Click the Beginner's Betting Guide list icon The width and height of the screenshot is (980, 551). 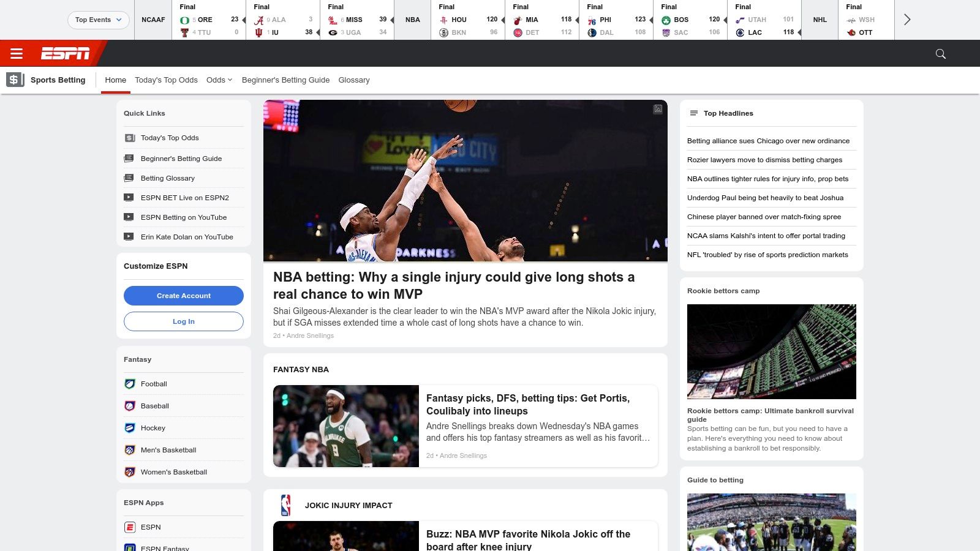pos(129,159)
